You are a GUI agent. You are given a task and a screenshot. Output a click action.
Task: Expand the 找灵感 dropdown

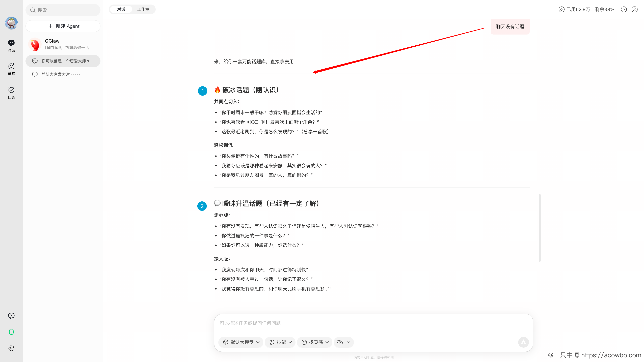point(315,342)
